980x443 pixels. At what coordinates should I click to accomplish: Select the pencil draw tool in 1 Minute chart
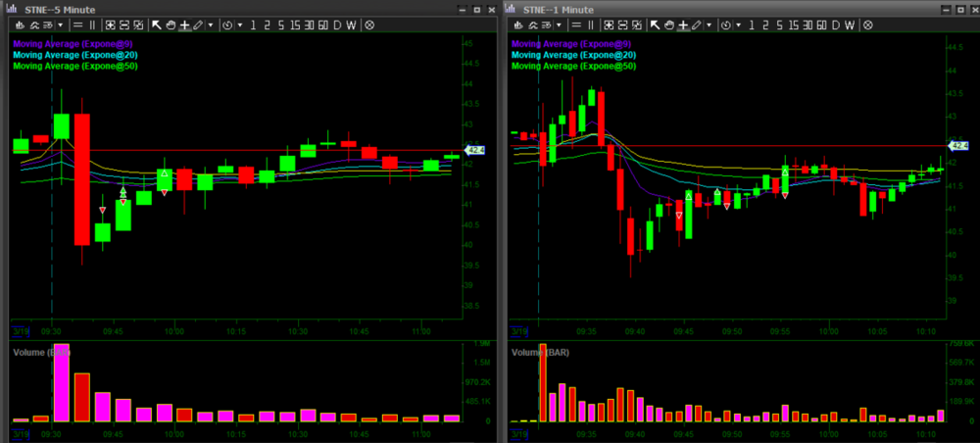(x=698, y=25)
